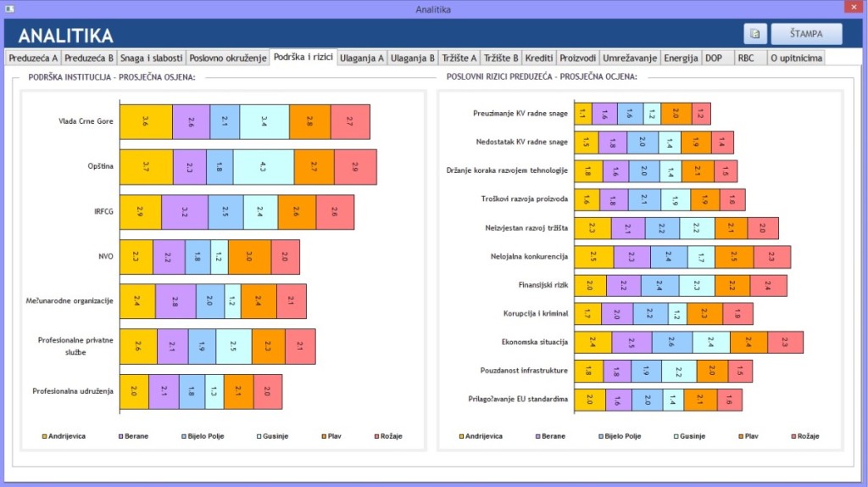The width and height of the screenshot is (868, 487).
Task: Show the O upitnicima tab
Action: (x=795, y=59)
